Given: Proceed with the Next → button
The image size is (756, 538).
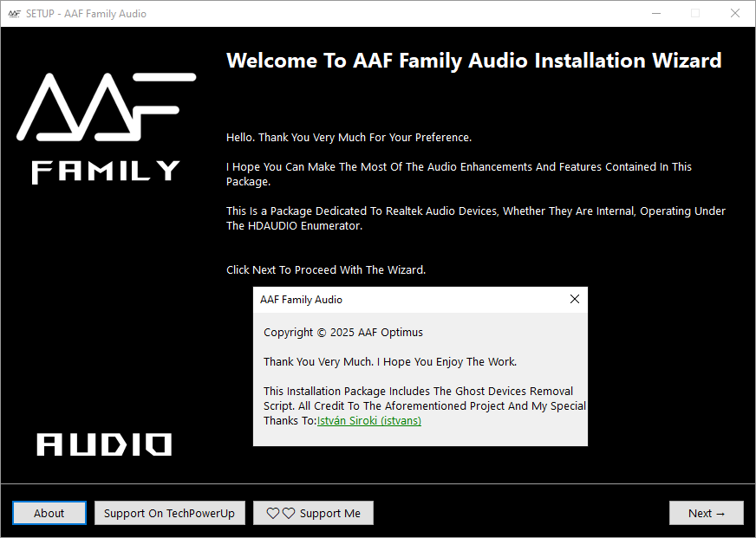Looking at the screenshot, I should point(706,513).
